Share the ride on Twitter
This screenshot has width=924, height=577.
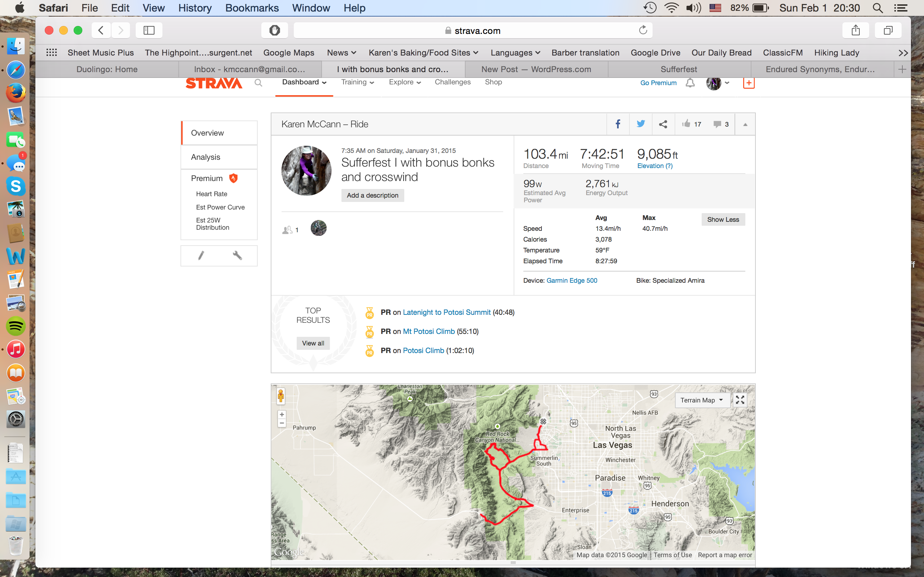click(x=641, y=124)
